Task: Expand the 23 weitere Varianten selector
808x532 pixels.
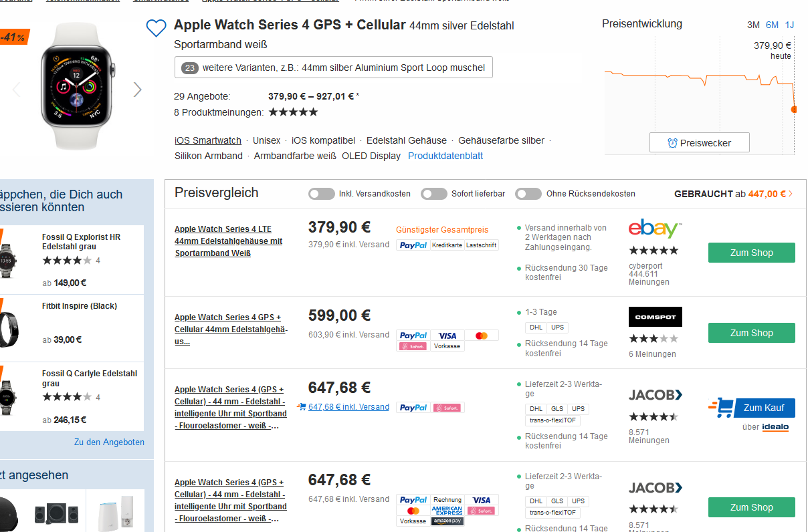Action: (333, 68)
